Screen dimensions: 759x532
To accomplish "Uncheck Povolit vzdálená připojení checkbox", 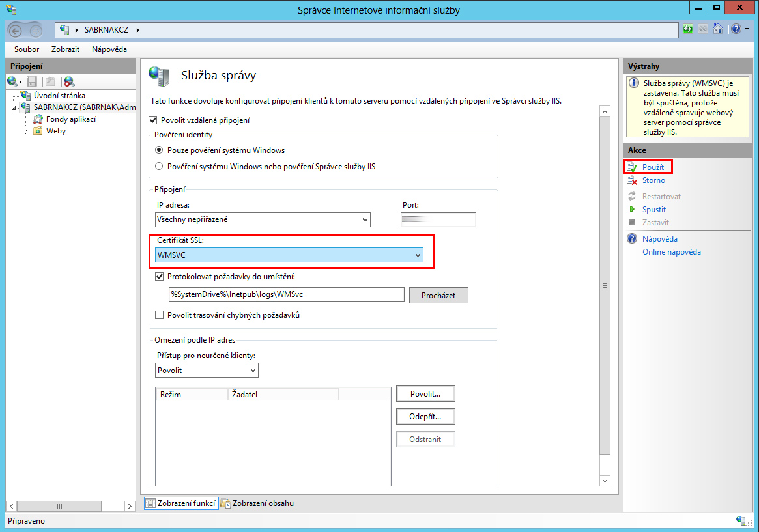I will click(x=154, y=120).
